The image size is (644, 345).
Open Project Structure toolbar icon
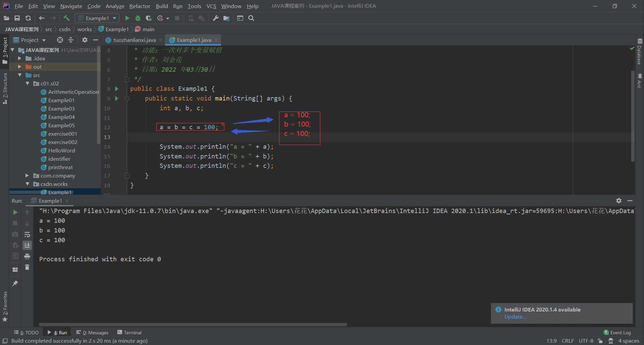pyautogui.click(x=226, y=18)
